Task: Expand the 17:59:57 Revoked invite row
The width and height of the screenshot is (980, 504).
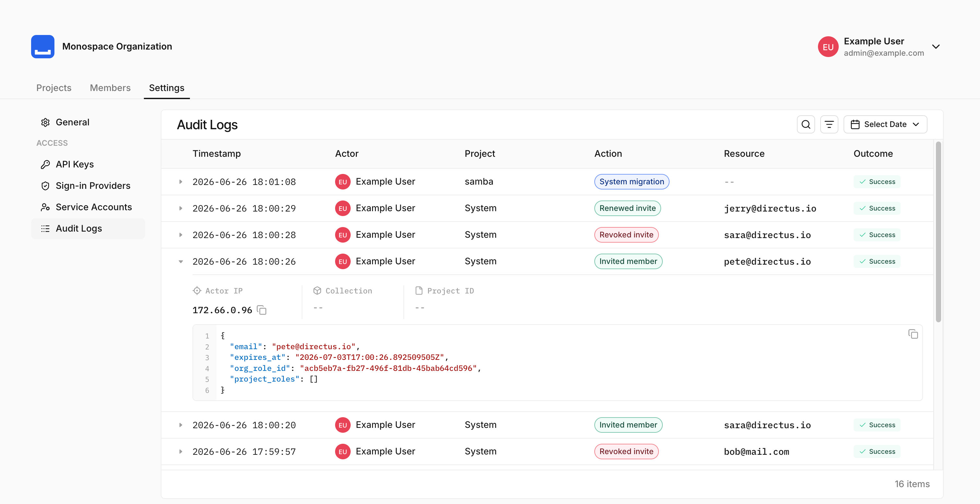Action: 181,452
